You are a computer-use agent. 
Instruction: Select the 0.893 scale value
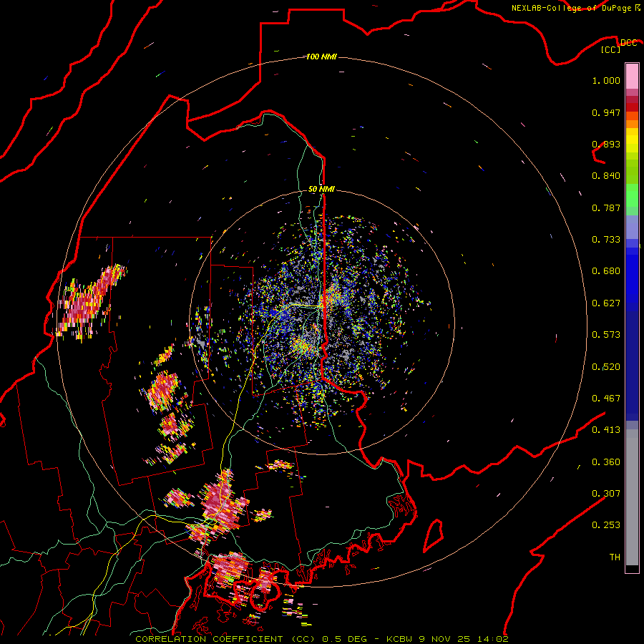tap(606, 144)
